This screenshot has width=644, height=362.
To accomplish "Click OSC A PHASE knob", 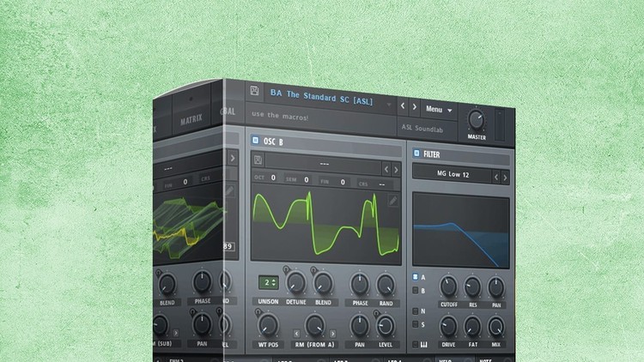I will pos(202,282).
